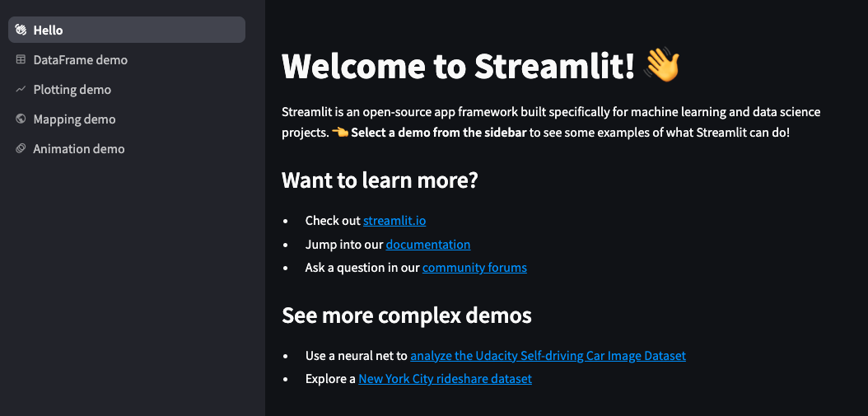Open the DataFrame demo page

point(127,60)
